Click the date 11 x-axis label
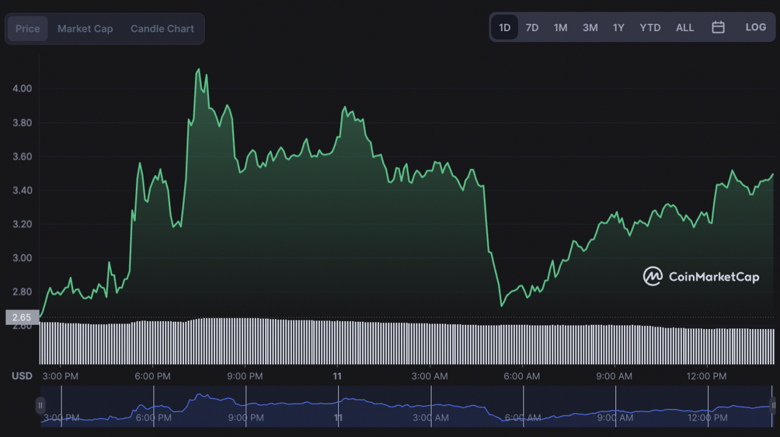Screen dimensions: 780x437 click(337, 376)
